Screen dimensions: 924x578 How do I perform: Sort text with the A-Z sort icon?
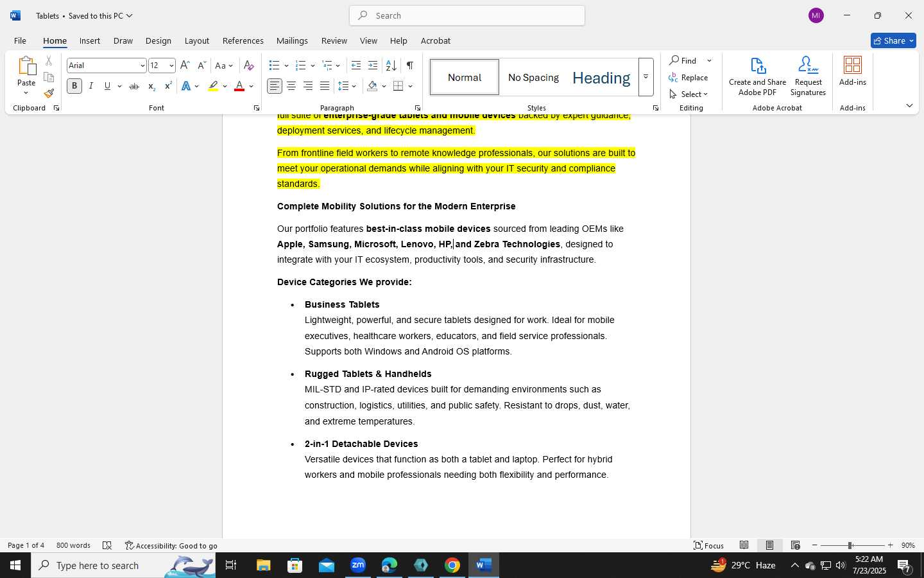pyautogui.click(x=391, y=66)
